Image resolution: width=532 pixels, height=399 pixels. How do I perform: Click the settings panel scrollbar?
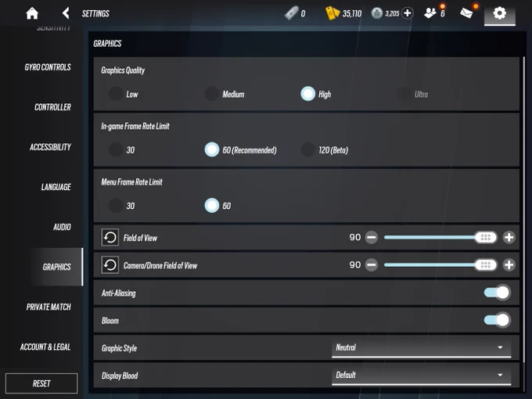point(524,209)
